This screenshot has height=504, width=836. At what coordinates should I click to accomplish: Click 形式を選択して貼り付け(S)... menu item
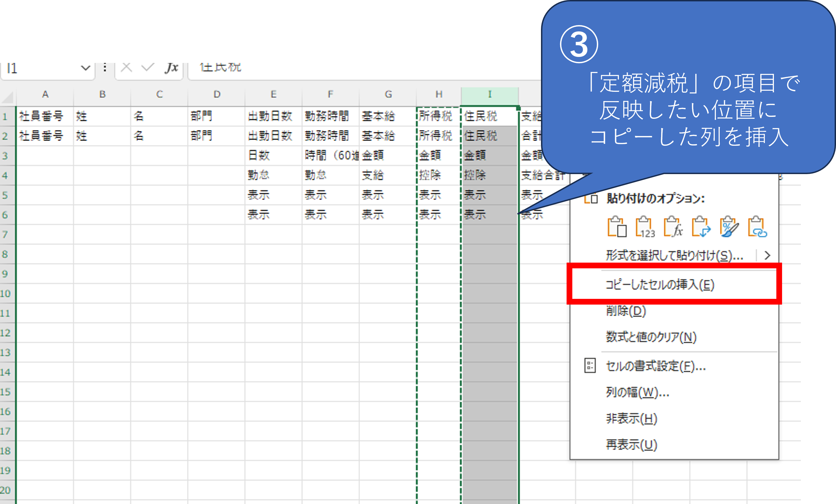[x=674, y=255]
